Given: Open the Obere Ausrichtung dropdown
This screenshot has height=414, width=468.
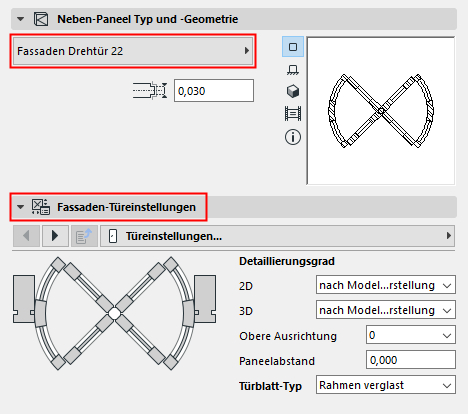Looking at the screenshot, I should [411, 335].
